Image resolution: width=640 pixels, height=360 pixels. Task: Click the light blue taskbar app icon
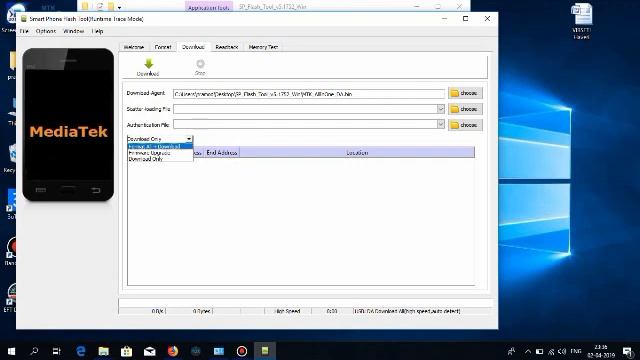coord(219,351)
